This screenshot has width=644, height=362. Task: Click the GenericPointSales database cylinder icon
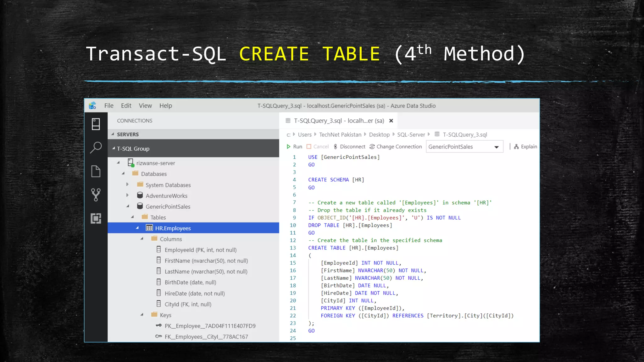coord(140,206)
